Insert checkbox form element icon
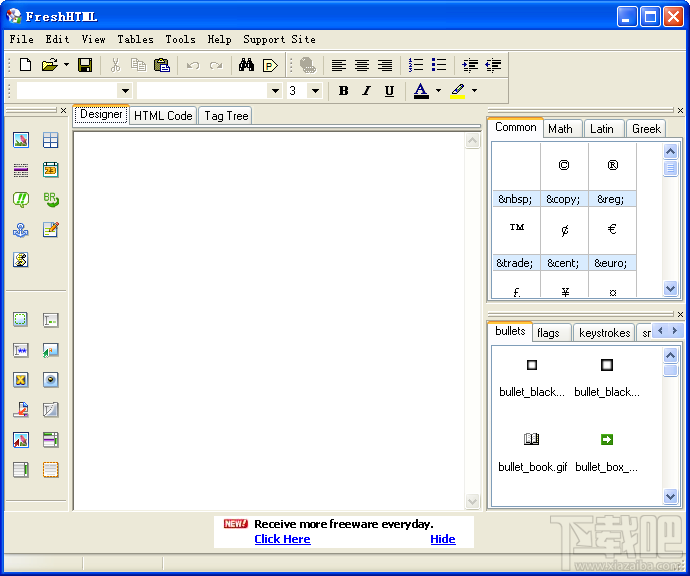 point(21,380)
